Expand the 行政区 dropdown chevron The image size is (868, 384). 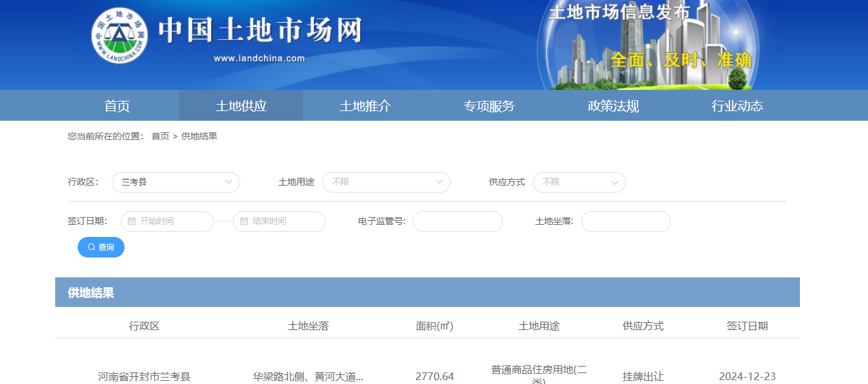point(229,182)
